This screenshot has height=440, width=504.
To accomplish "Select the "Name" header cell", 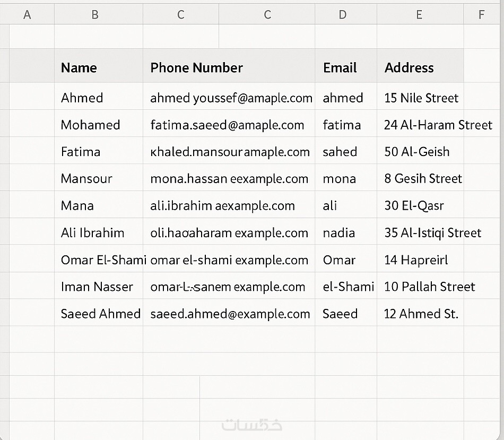I will tap(79, 68).
